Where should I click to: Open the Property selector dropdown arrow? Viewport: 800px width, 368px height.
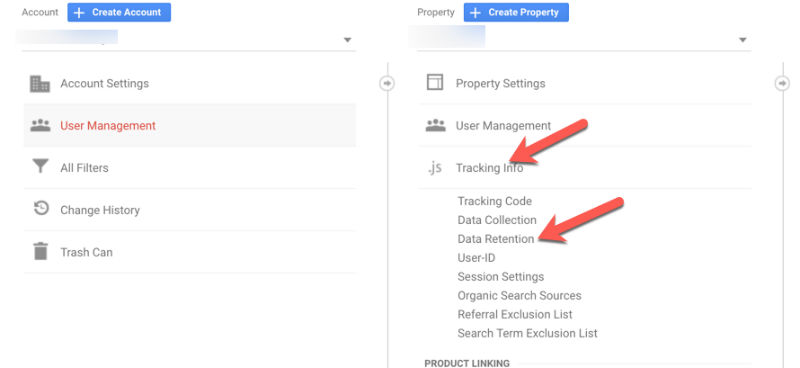743,40
